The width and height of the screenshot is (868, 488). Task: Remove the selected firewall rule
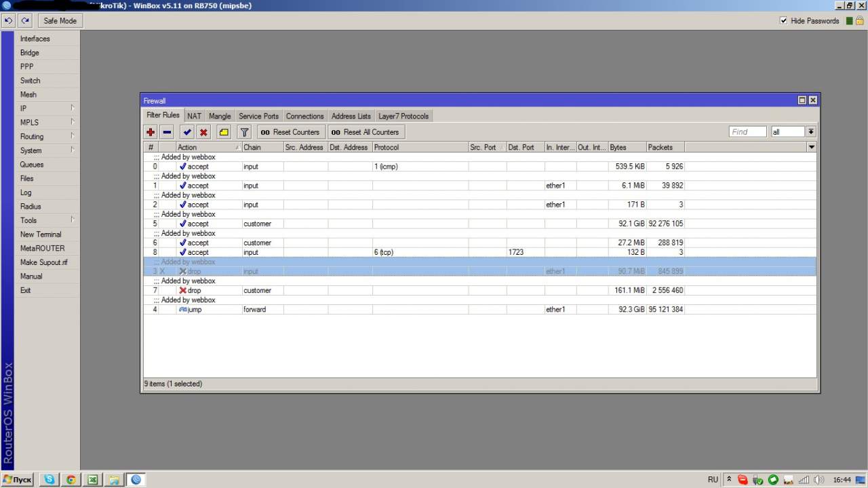[167, 132]
